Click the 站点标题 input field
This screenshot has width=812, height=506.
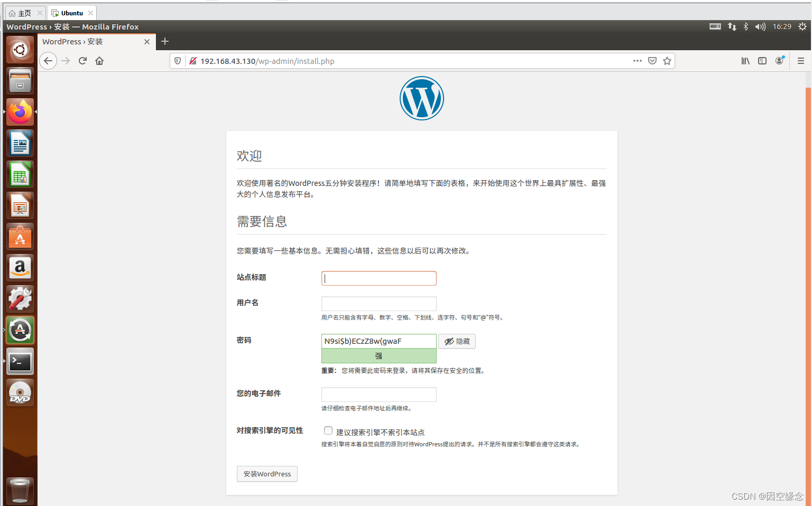pos(379,278)
